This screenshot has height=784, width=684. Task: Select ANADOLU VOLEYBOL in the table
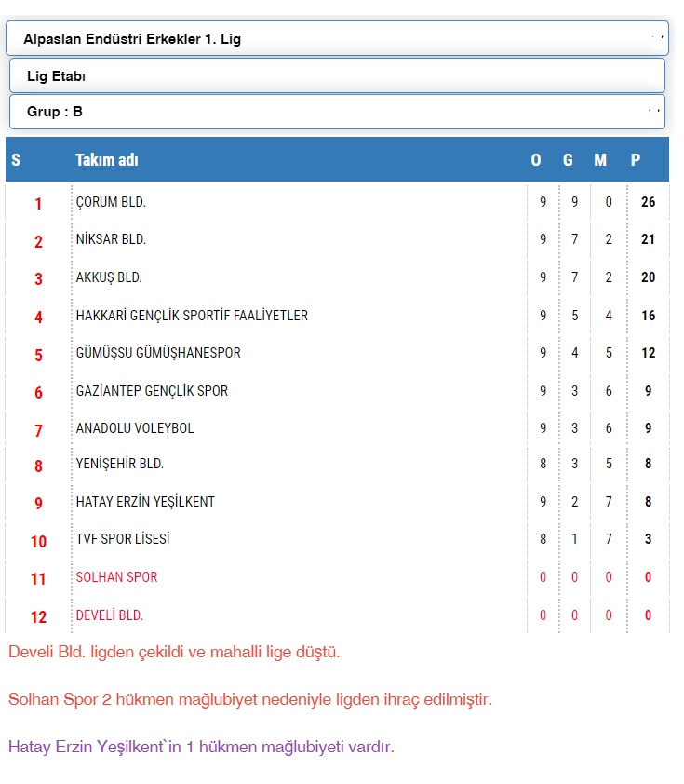135,428
